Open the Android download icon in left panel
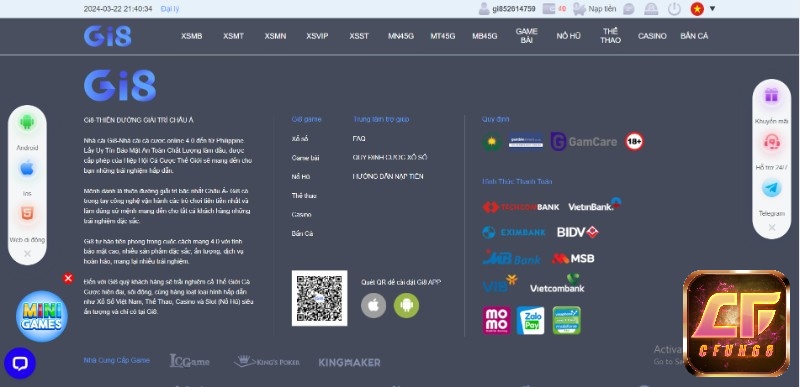 click(27, 122)
